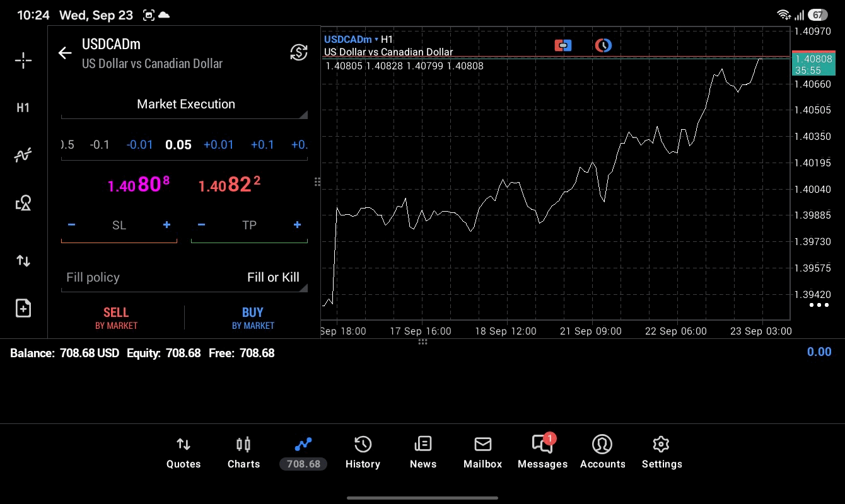
Task: Open the H1 timeframe selector
Action: [23, 108]
